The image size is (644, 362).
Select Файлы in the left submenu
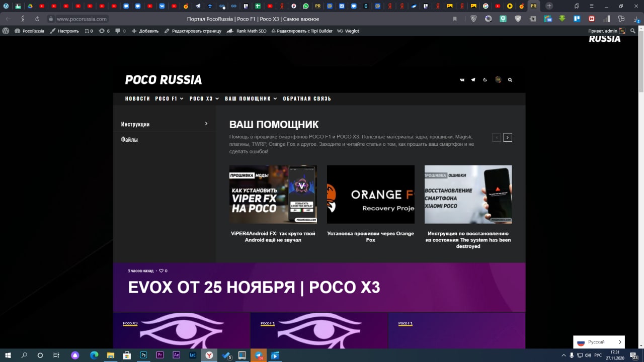coord(129,139)
